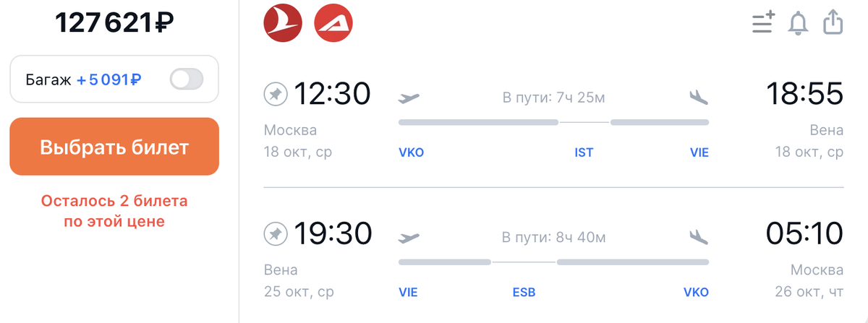The width and height of the screenshot is (868, 323).
Task: Add ticket to comparison list icon
Action: click(763, 23)
